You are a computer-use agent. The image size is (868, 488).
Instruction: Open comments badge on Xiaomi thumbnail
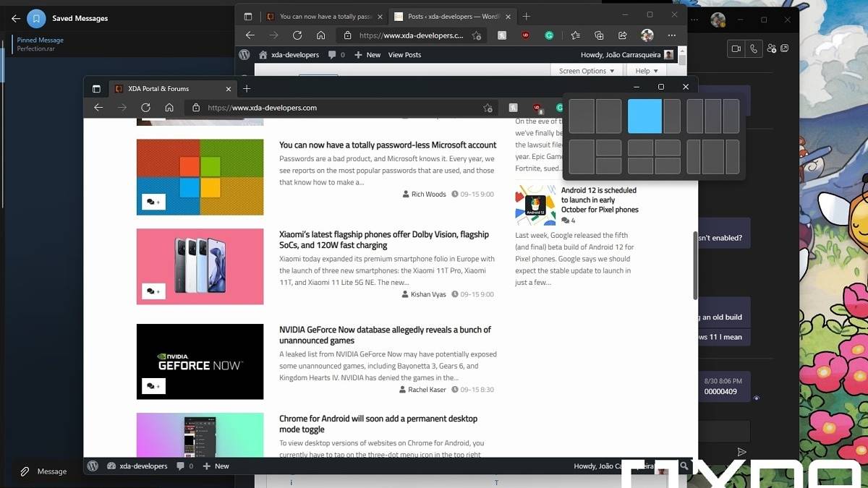click(x=153, y=291)
